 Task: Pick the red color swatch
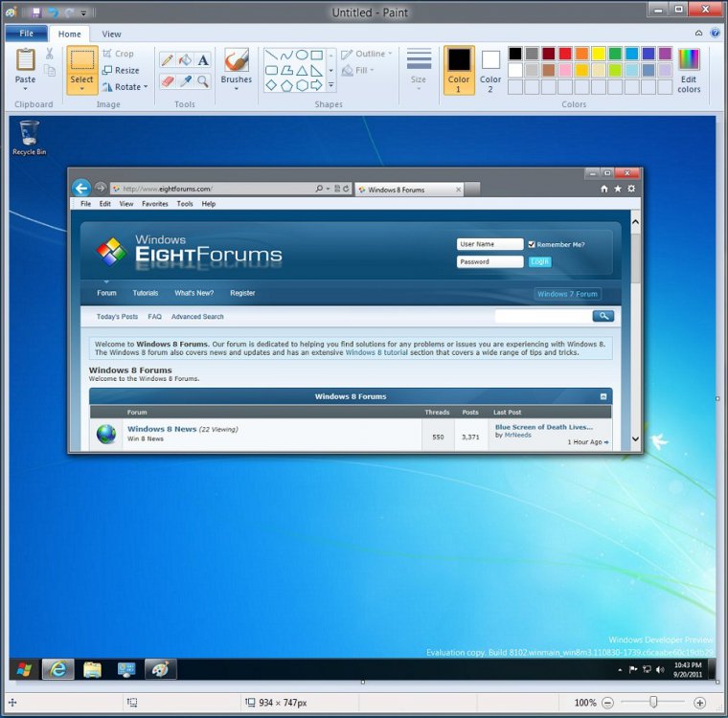565,54
